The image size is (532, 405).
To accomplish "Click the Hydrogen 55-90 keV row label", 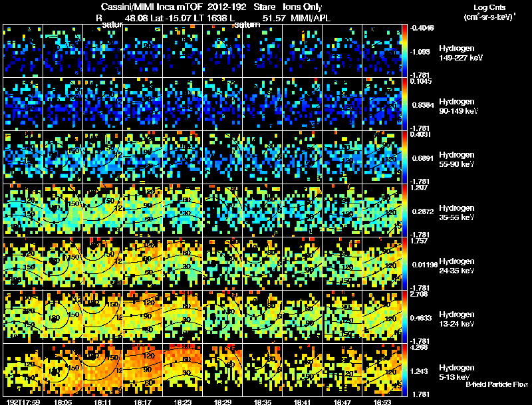I will (x=457, y=159).
